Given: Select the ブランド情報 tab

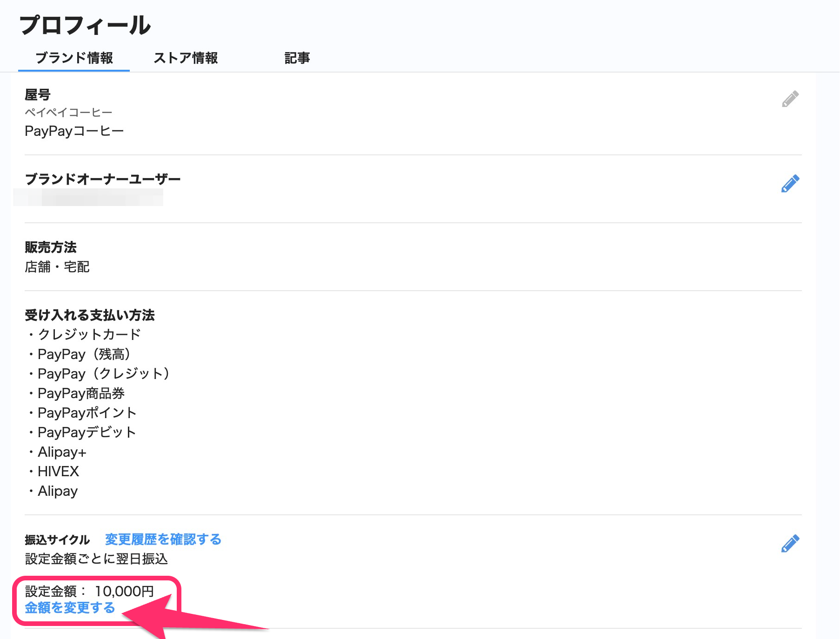Looking at the screenshot, I should (74, 58).
